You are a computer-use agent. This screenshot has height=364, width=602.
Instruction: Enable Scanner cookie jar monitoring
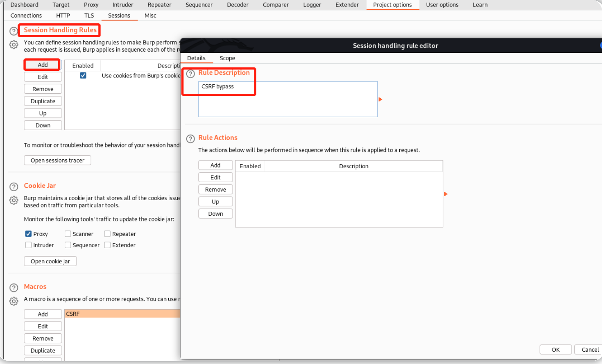tap(68, 234)
